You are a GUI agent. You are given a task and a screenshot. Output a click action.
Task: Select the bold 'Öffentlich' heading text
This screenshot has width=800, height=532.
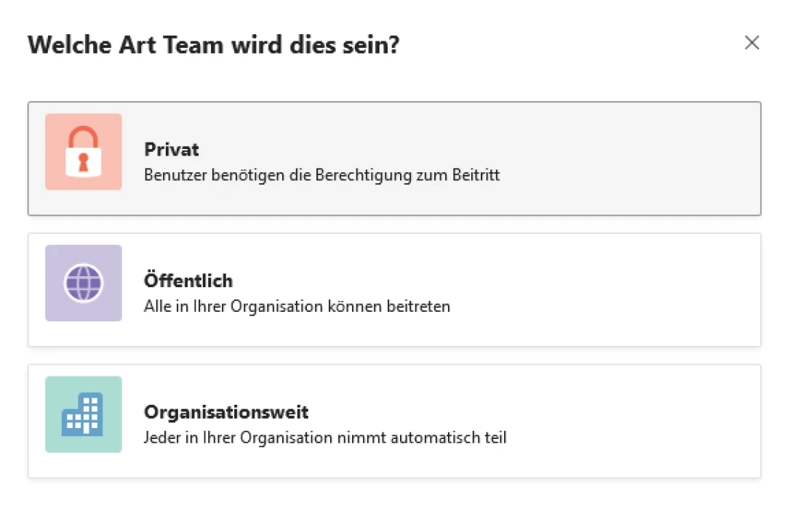click(188, 281)
